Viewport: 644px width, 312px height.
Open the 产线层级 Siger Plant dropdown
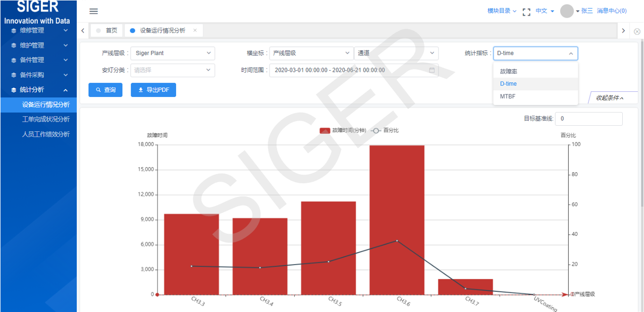tap(173, 53)
